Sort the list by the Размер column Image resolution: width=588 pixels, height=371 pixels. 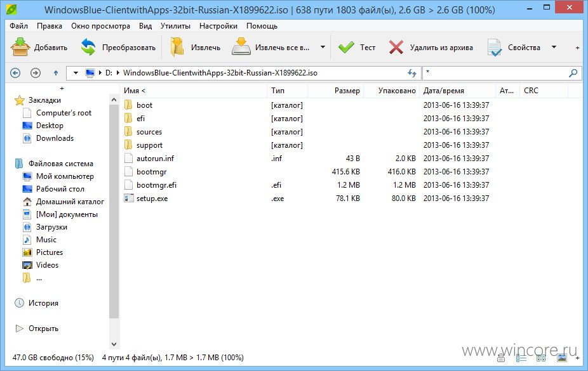tap(335, 91)
